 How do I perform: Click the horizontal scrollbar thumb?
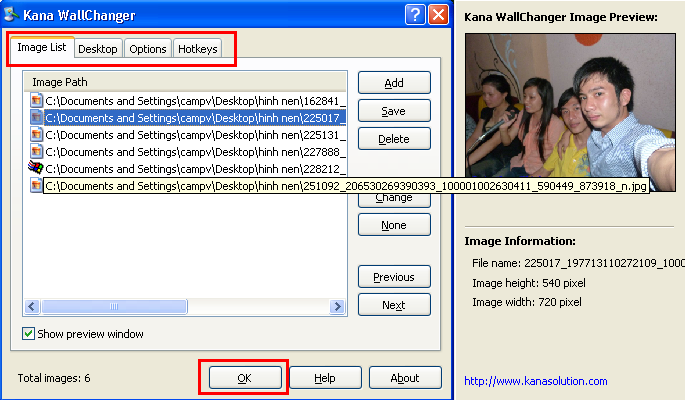pyautogui.click(x=114, y=306)
